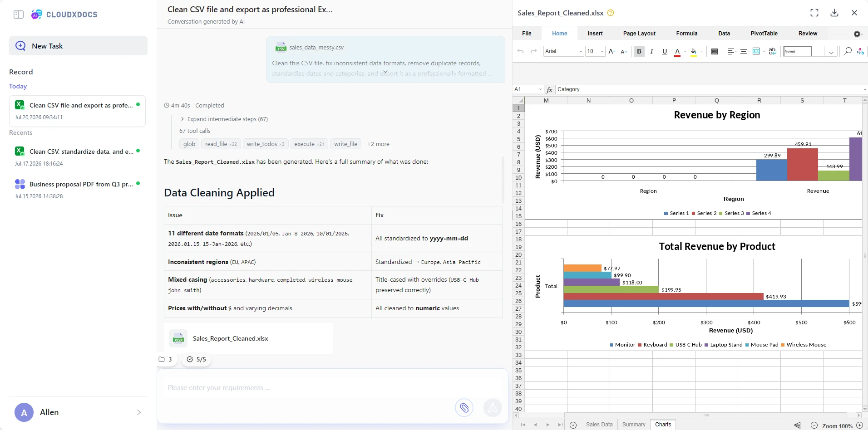Open the 5/5 todo progress chip
This screenshot has height=430, width=868.
click(196, 359)
